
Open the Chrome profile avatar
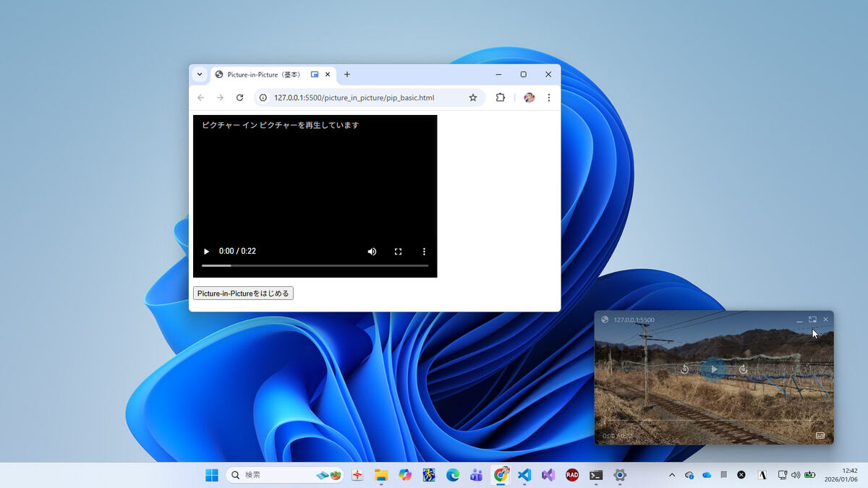(x=529, y=98)
